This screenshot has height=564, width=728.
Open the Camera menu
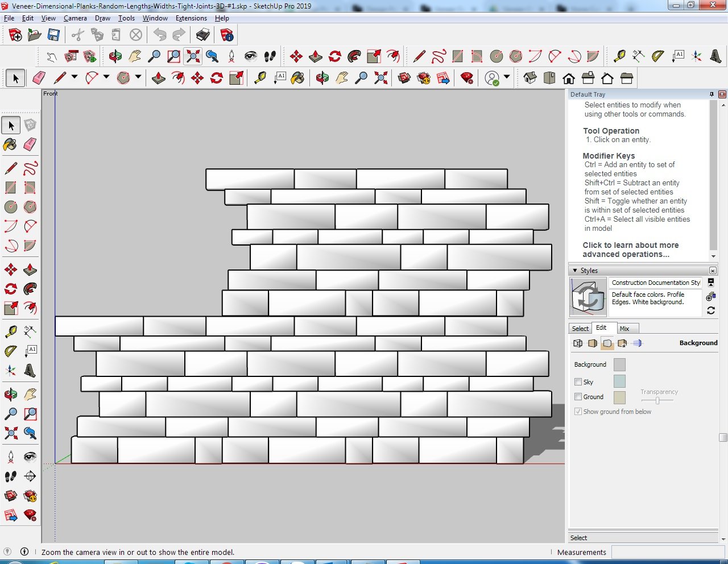coord(75,18)
